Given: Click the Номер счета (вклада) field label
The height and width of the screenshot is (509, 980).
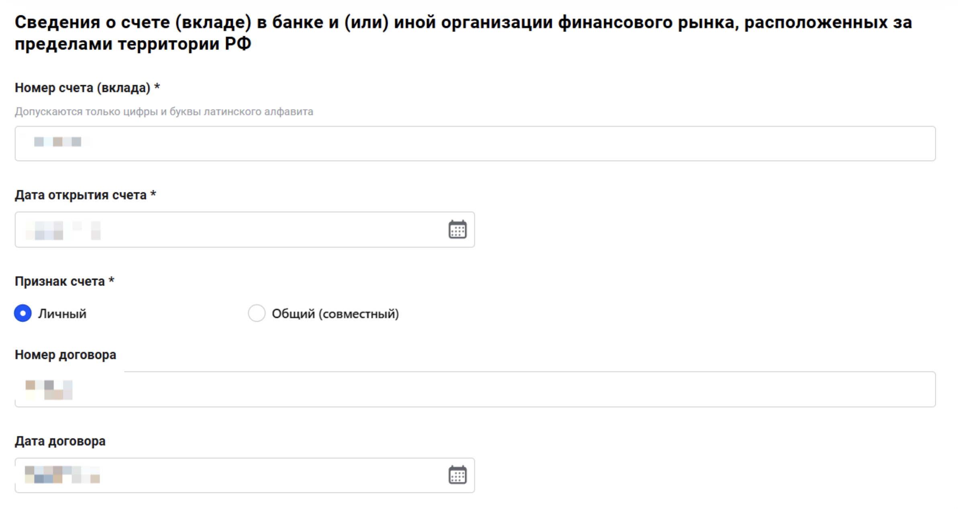Looking at the screenshot, I should pyautogui.click(x=82, y=88).
